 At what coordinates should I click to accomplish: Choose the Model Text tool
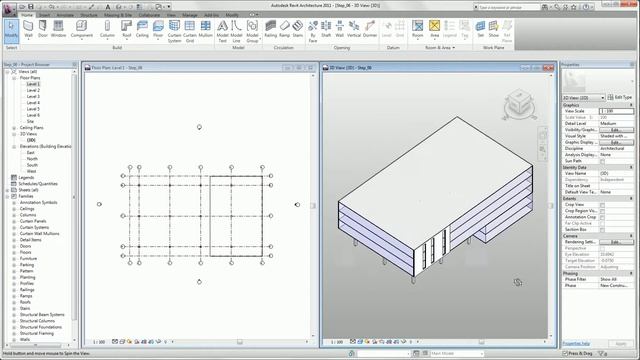pos(222,31)
